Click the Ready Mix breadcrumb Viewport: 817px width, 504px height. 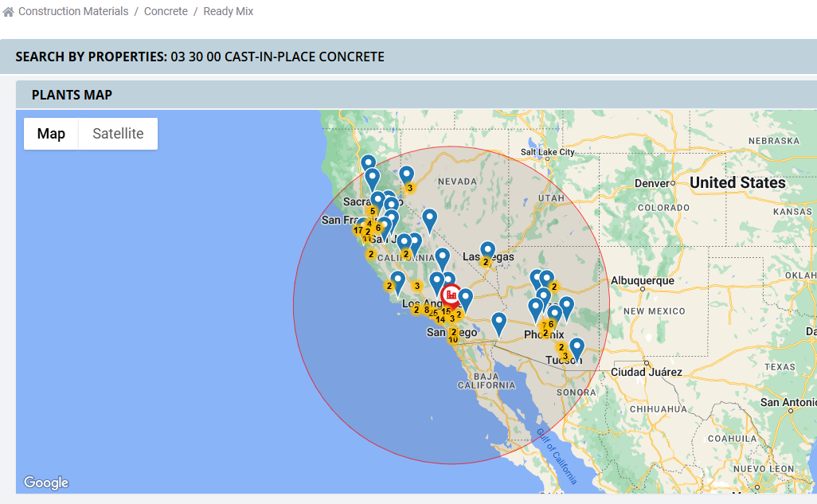(229, 12)
